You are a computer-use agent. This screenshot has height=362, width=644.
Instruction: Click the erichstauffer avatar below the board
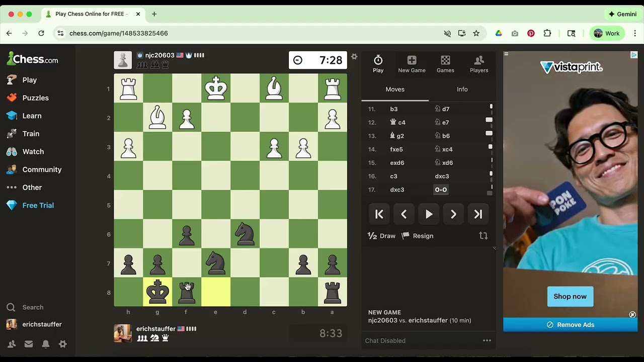click(x=123, y=333)
